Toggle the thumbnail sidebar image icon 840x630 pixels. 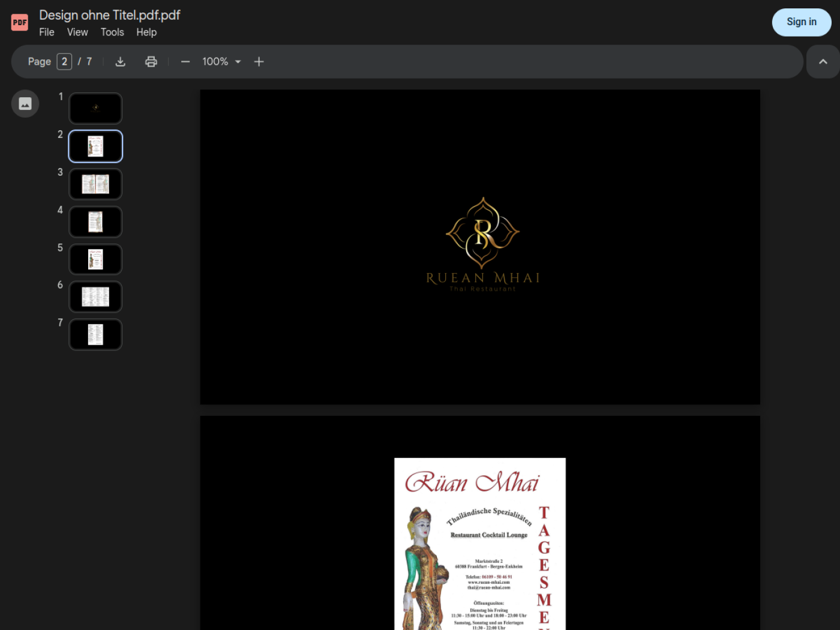(25, 104)
